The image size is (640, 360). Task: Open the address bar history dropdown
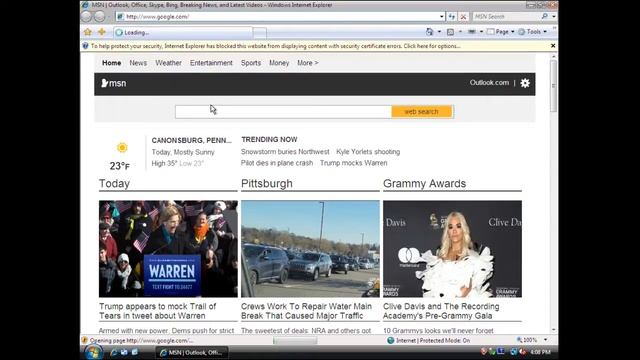(x=442, y=17)
